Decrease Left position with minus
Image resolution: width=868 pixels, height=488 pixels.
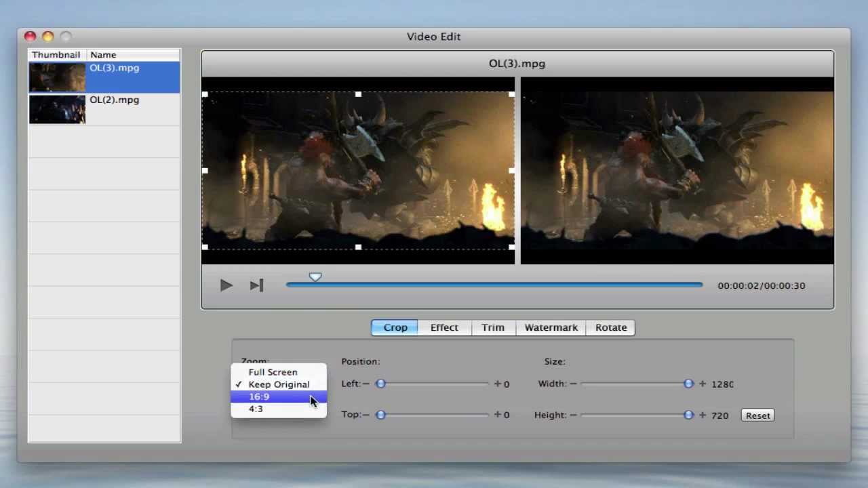tap(366, 384)
